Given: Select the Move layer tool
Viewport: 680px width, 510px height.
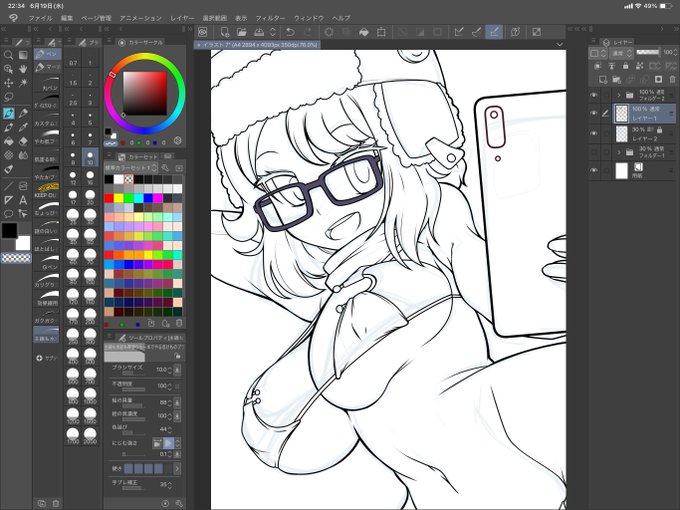Looking at the screenshot, I should pyautogui.click(x=8, y=83).
